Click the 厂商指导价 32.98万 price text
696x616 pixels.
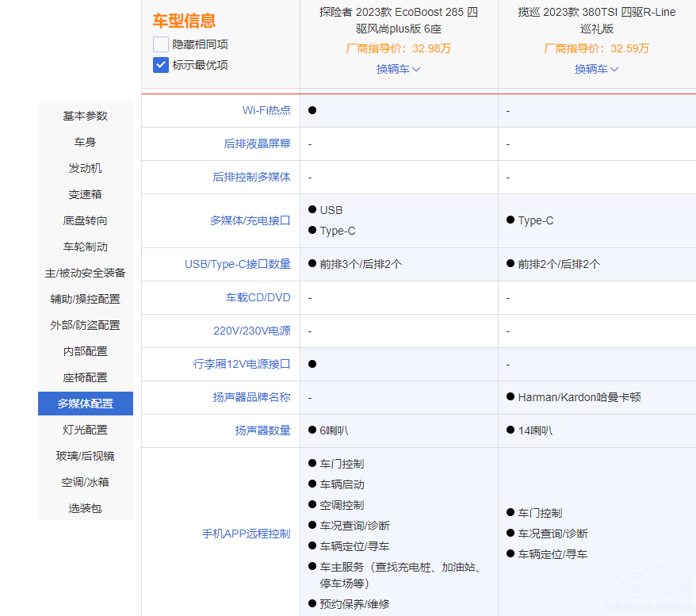399,48
